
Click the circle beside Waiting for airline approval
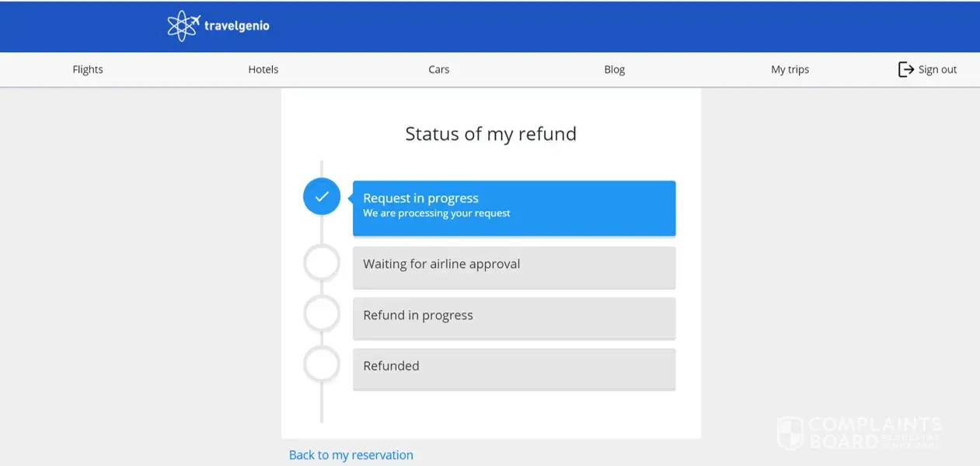[322, 264]
